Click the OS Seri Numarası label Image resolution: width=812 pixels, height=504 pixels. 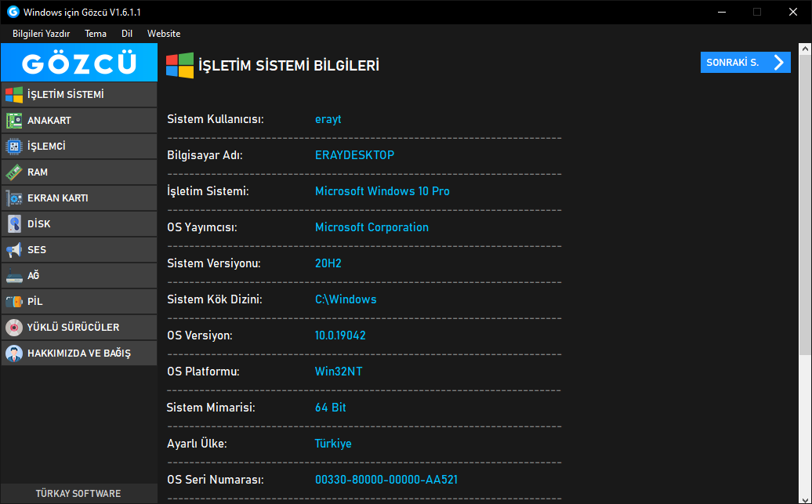pos(216,480)
